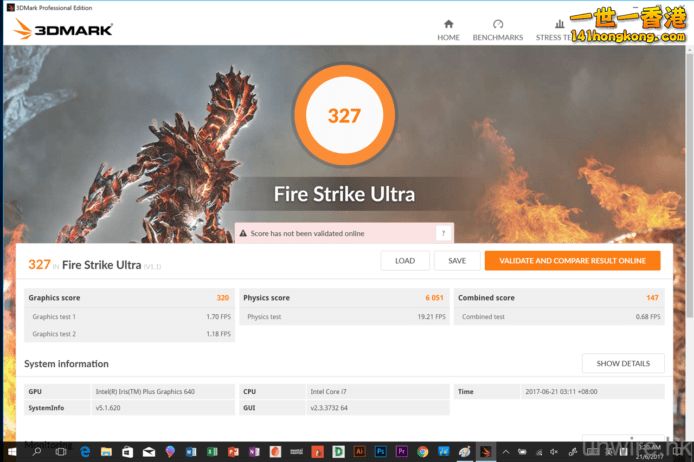This screenshot has height=462, width=694.
Task: Click the GUI version v2.3.3732 64
Action: tap(329, 408)
